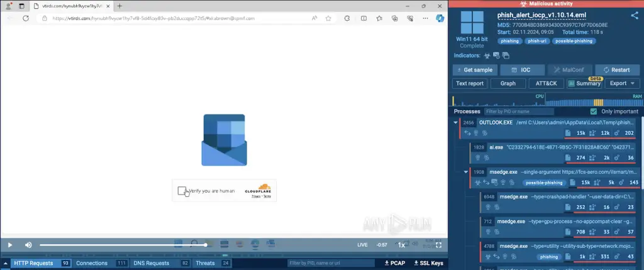Image resolution: width=644 pixels, height=270 pixels.
Task: Collapse the OUTLOOK.EXE process tree
Action: tap(455, 123)
